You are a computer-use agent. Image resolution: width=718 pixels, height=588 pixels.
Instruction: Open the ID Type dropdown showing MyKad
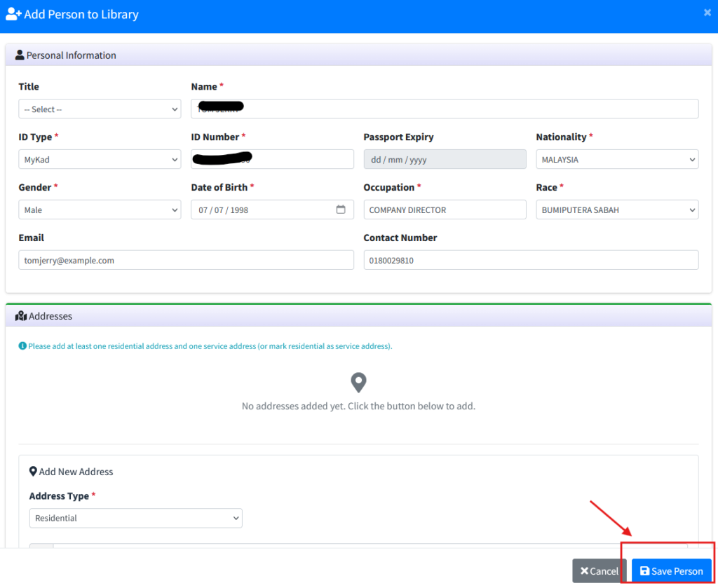(100, 159)
